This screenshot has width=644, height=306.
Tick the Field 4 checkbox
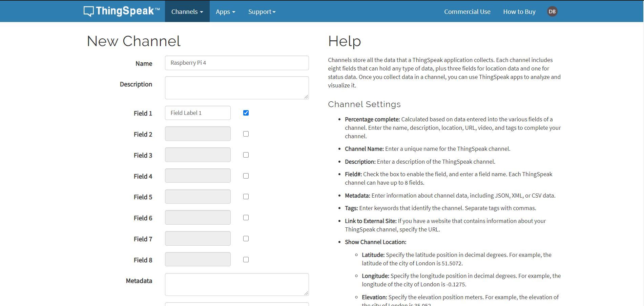click(246, 176)
